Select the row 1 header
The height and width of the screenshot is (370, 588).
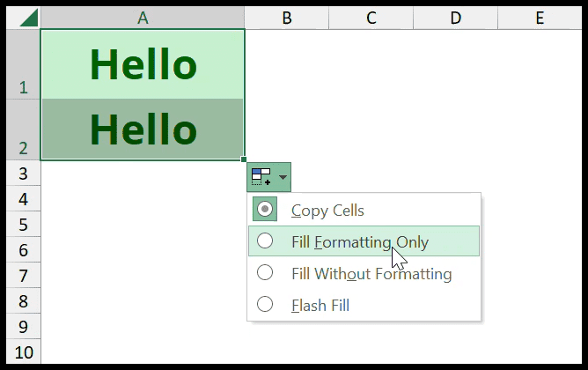[x=23, y=64]
